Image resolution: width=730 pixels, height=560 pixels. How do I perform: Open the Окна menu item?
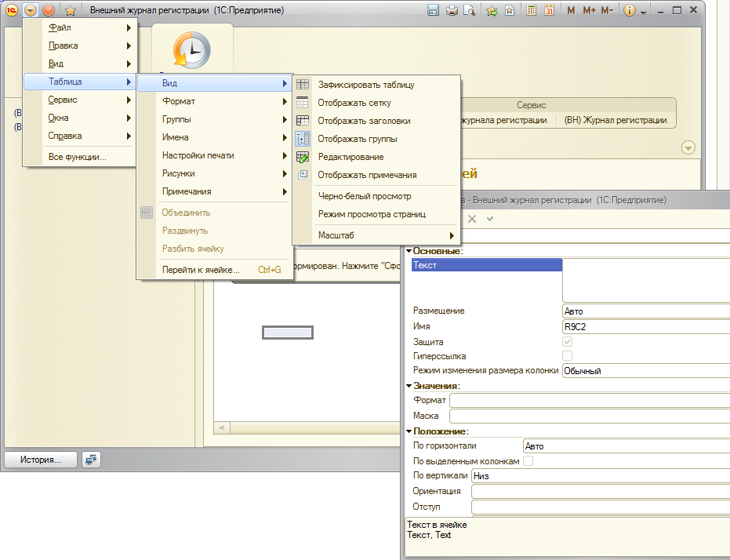(x=80, y=118)
